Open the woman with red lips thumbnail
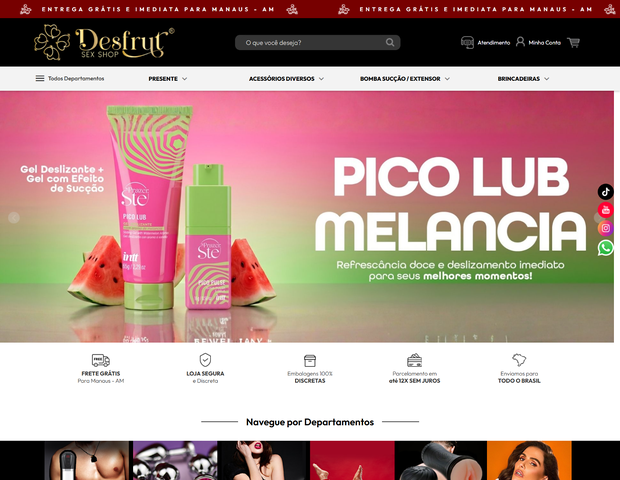The width and height of the screenshot is (620, 480). (264, 461)
